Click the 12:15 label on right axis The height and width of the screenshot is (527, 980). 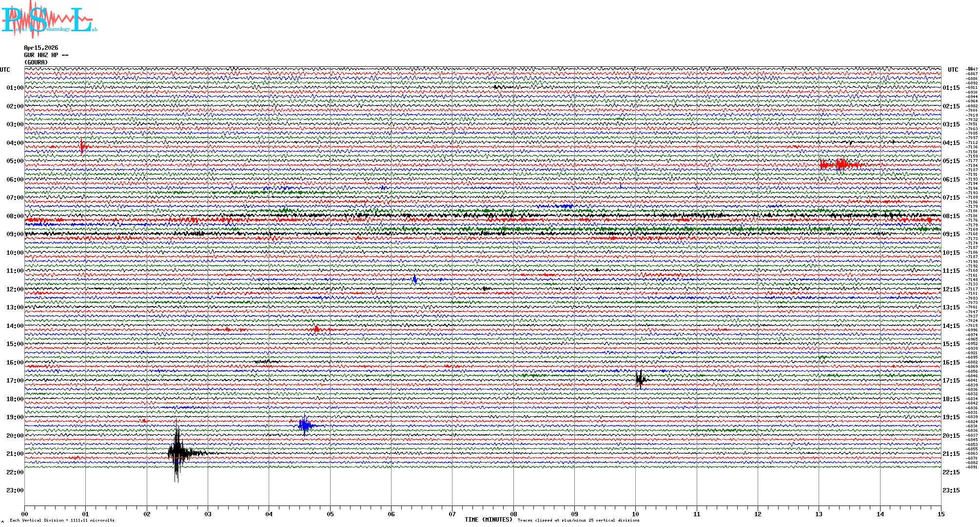pos(951,289)
